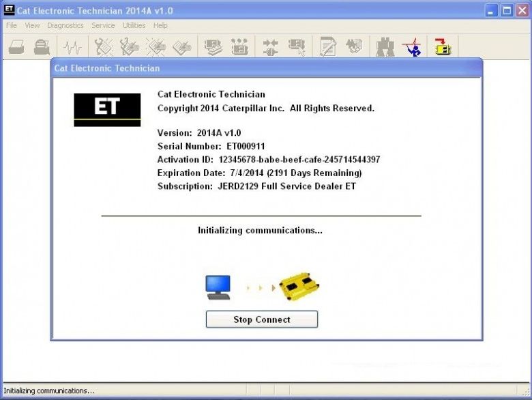Image resolution: width=532 pixels, height=400 pixels.
Task: Open the Utilities menu
Action: (134, 25)
